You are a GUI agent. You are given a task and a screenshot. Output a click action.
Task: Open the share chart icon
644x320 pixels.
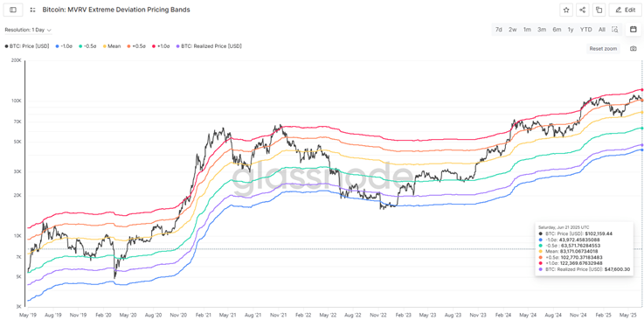pyautogui.click(x=582, y=10)
